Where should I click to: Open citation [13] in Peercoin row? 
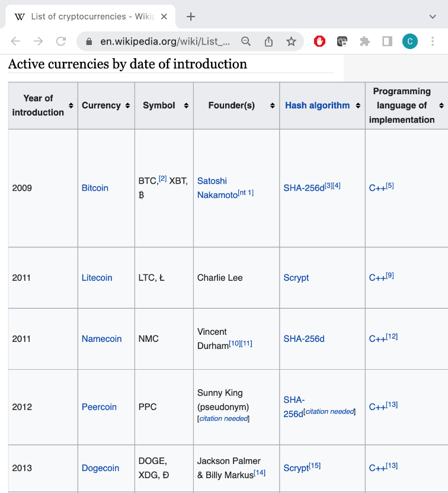[x=392, y=405]
